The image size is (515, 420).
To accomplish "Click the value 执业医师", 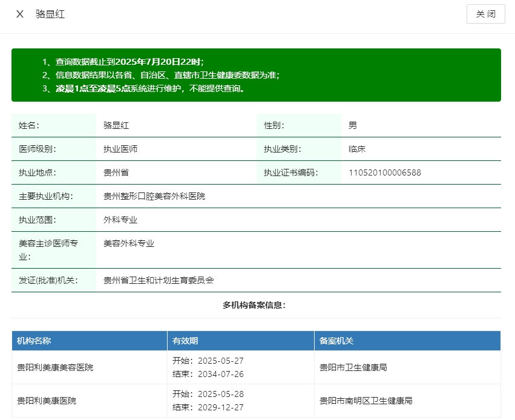I will tap(120, 149).
